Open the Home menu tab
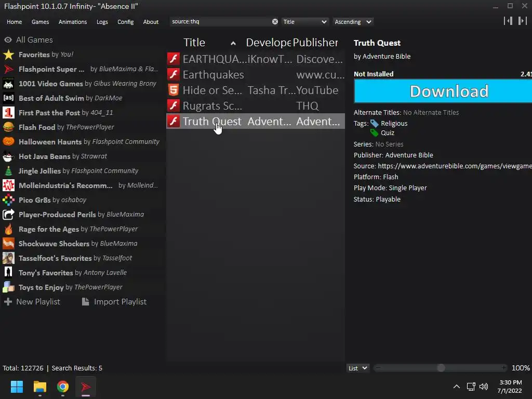The height and width of the screenshot is (399, 532). [14, 22]
